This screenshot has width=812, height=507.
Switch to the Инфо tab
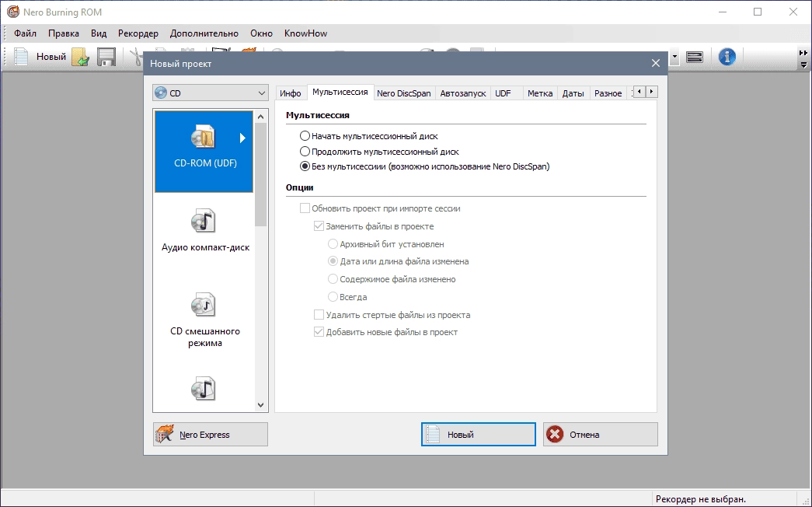(x=291, y=93)
